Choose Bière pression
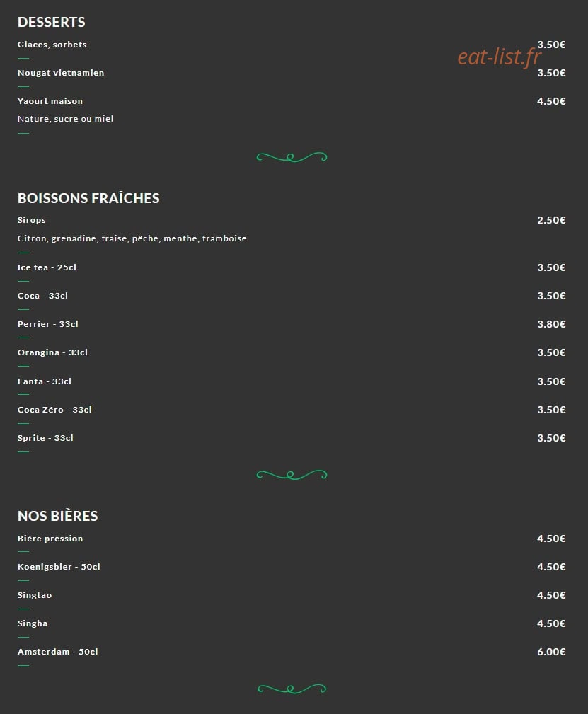Screen dimensions: 588x714 click(50, 539)
